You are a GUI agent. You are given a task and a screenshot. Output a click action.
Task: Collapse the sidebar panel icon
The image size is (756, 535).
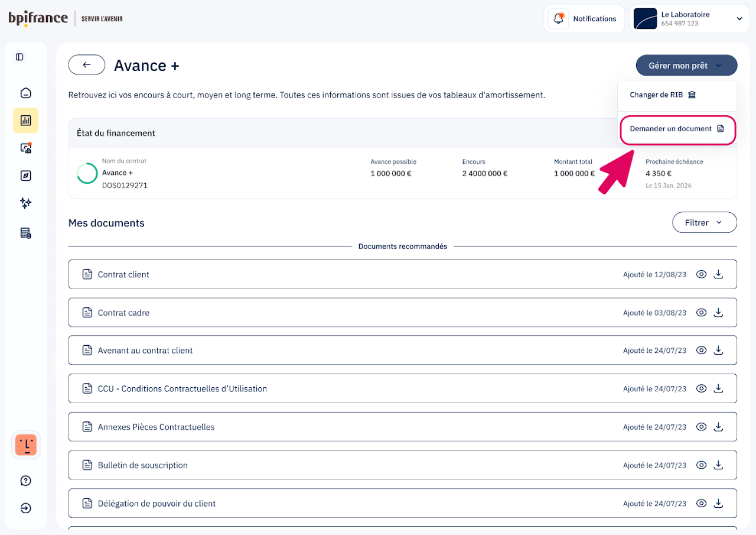coord(19,57)
